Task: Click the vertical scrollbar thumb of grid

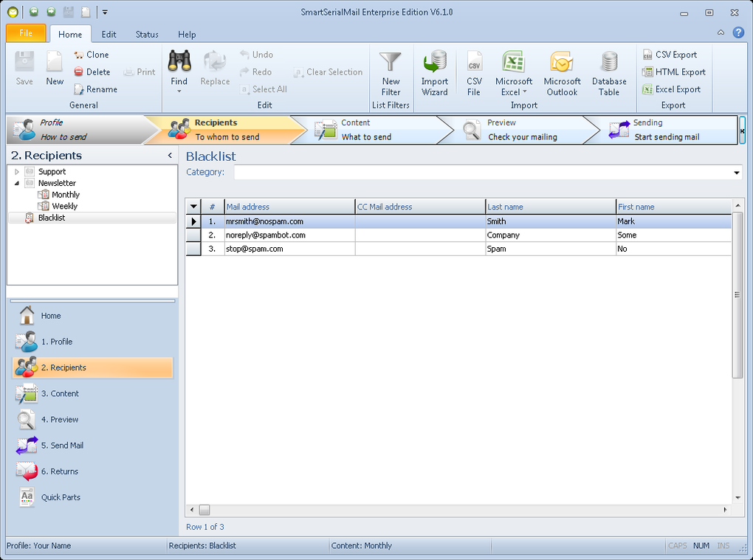Action: [x=737, y=295]
